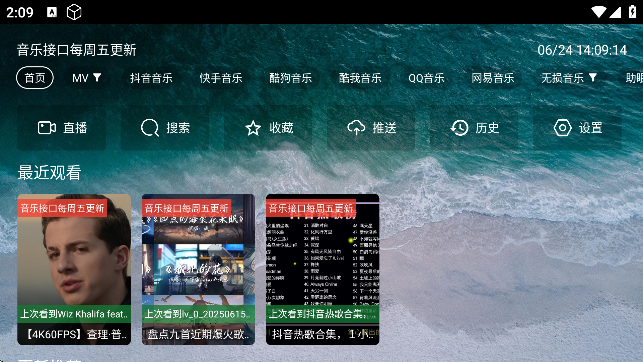Tap the cellular signal status icon
The image size is (643, 362).
(615, 12)
